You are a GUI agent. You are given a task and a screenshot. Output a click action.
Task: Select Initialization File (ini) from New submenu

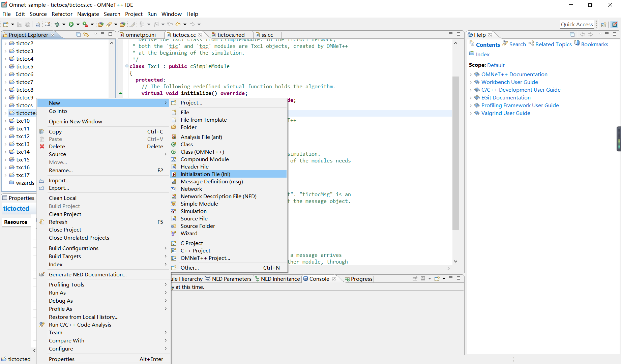tap(228, 174)
